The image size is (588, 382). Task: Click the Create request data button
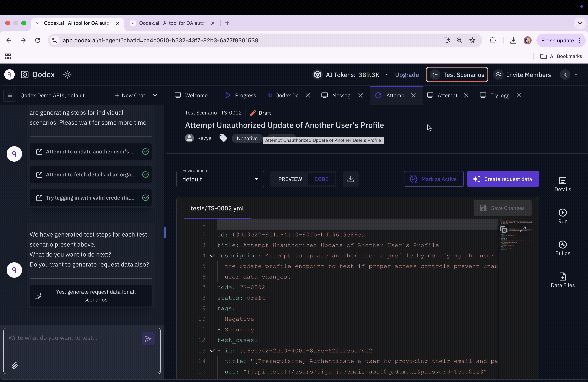tap(503, 179)
